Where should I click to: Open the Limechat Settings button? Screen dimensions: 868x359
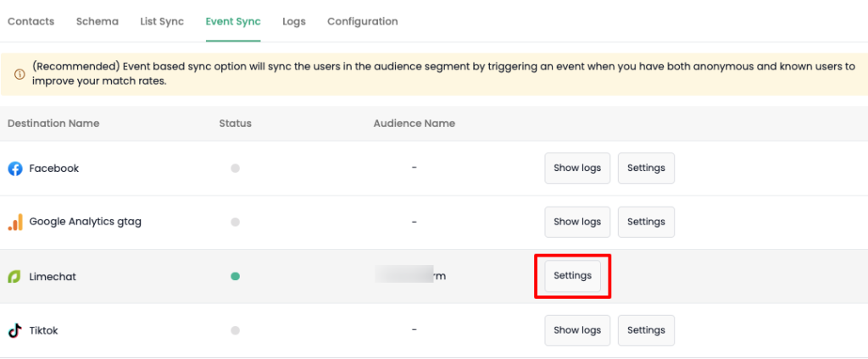pyautogui.click(x=572, y=276)
